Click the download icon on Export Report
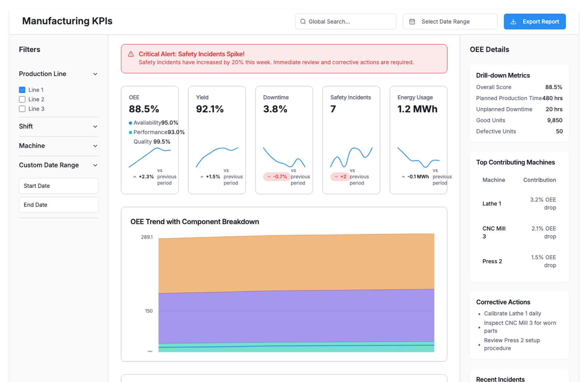588x382 pixels. 513,21
